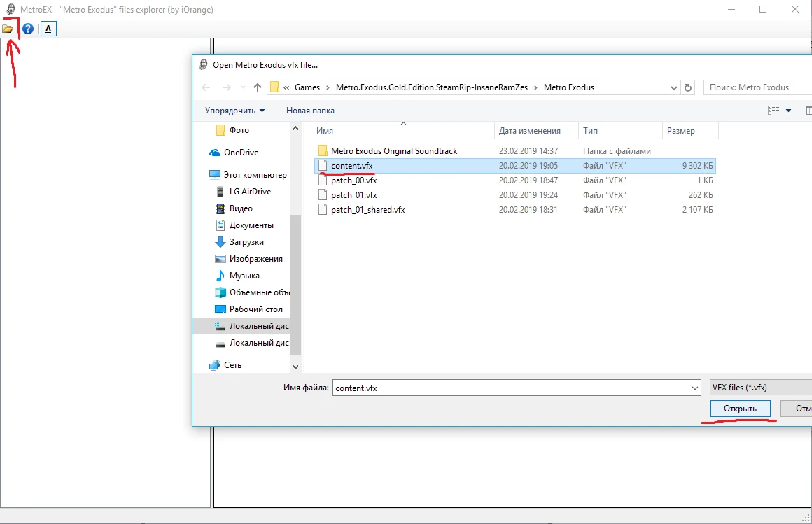This screenshot has height=524, width=812.
Task: Expand the VFX files type filter
Action: coord(759,388)
